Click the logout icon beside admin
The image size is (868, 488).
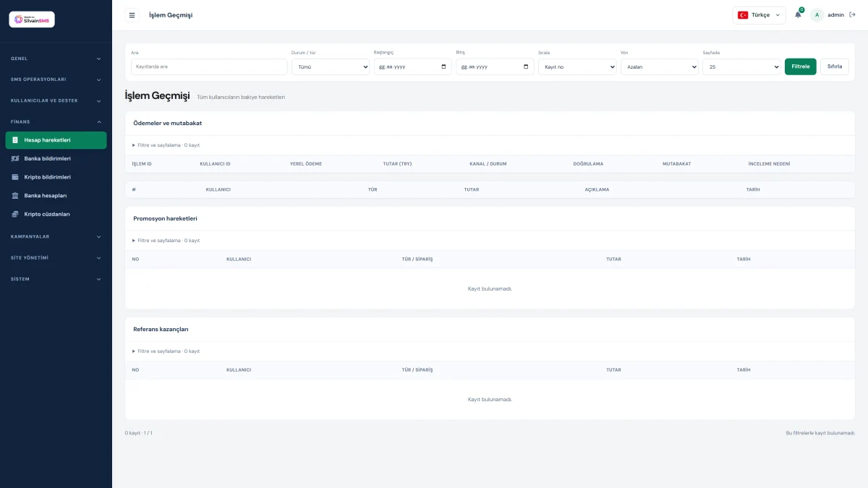click(x=852, y=14)
